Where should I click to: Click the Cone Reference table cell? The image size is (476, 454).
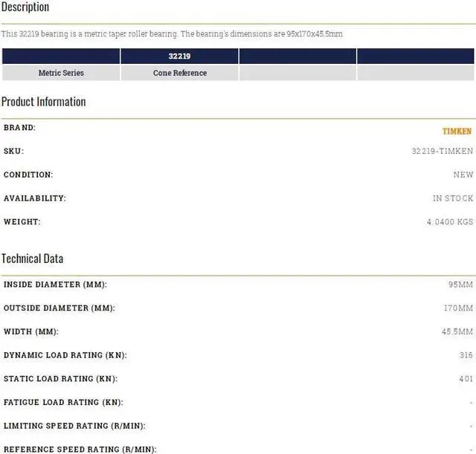click(179, 73)
